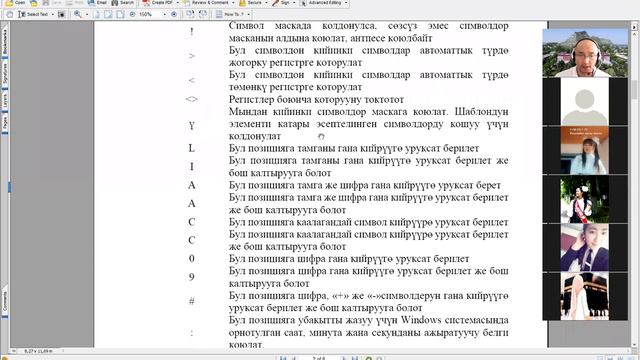Select the Zoom In magnifier tool
The width and height of the screenshot is (640, 360).
pos(78,14)
